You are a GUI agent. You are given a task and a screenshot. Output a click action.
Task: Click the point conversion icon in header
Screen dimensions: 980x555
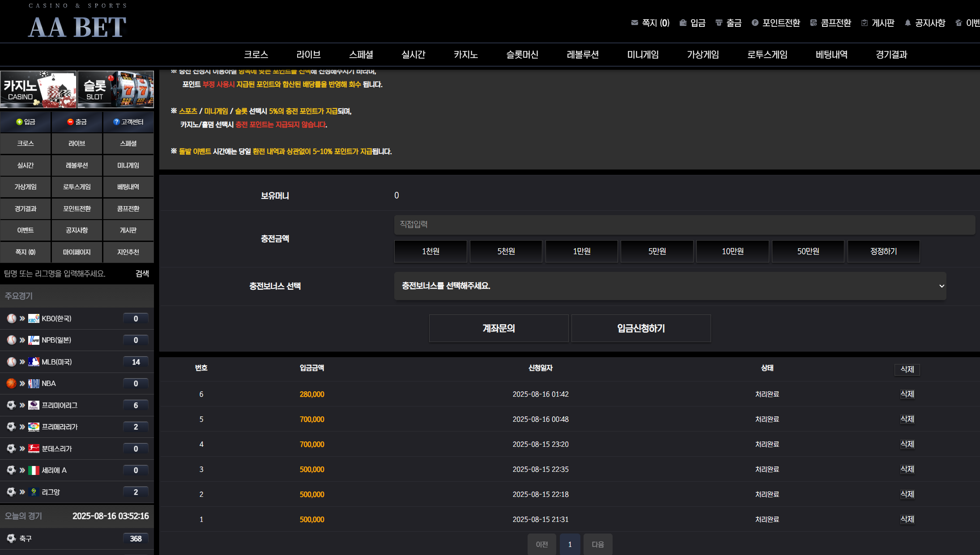[x=755, y=23]
